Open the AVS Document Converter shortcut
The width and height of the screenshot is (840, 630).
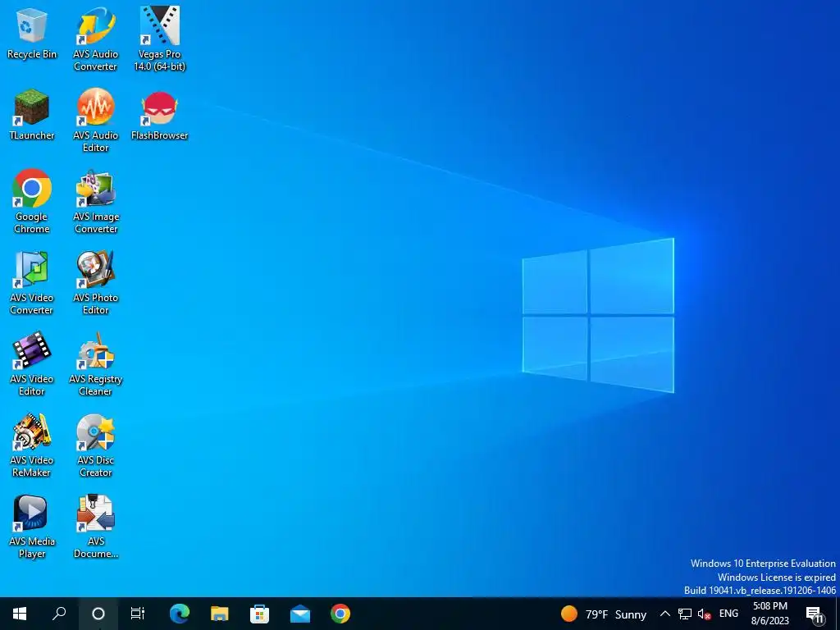(95, 527)
